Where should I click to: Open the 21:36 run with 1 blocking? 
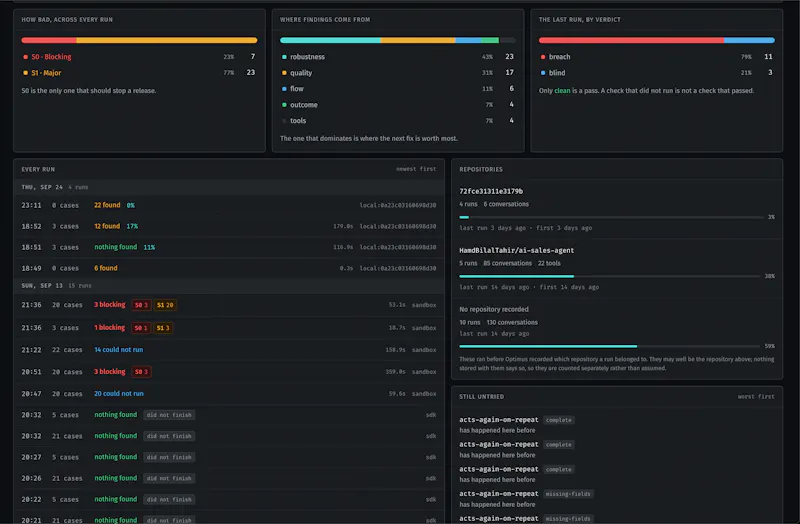pyautogui.click(x=229, y=328)
